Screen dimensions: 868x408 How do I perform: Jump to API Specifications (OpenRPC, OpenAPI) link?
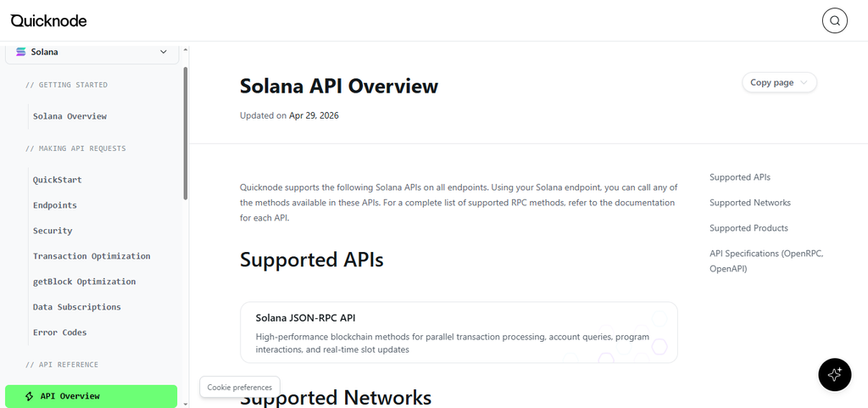click(766, 261)
